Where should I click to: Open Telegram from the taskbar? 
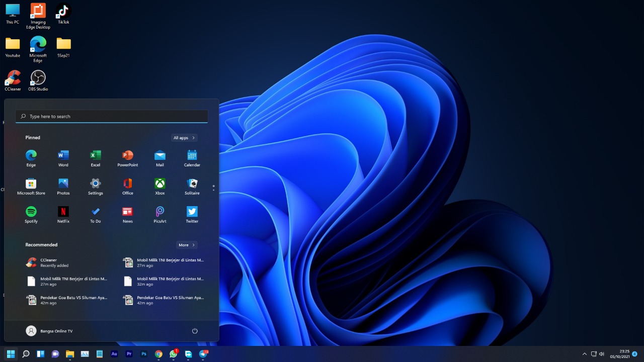(203, 354)
